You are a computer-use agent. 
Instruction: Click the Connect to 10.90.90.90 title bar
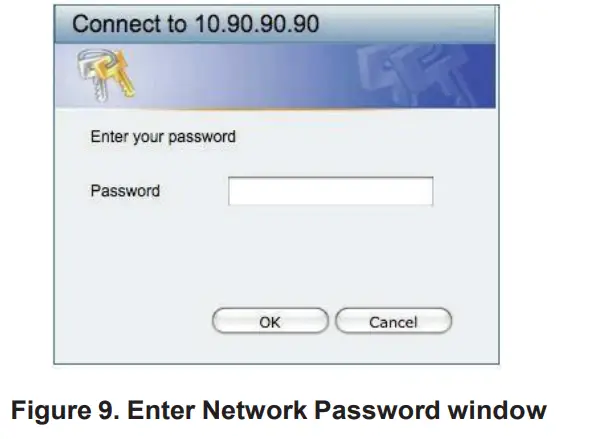276,24
